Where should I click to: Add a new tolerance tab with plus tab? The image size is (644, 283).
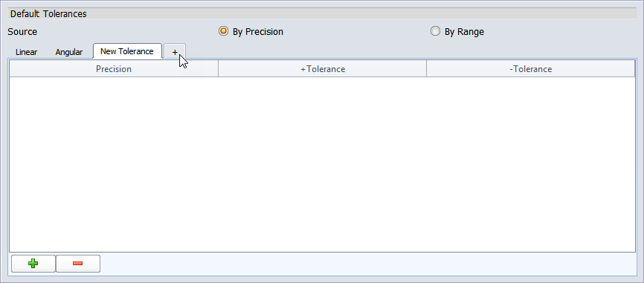175,52
